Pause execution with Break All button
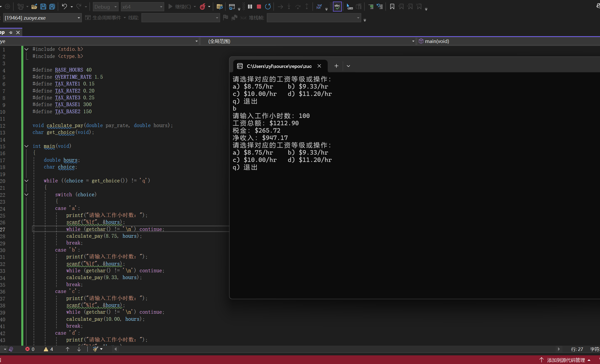 (x=250, y=7)
